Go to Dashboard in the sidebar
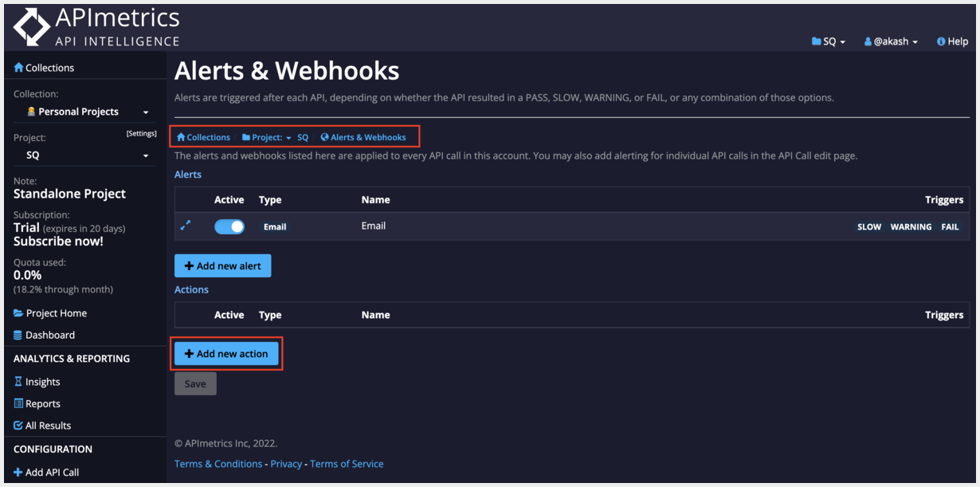 (49, 335)
